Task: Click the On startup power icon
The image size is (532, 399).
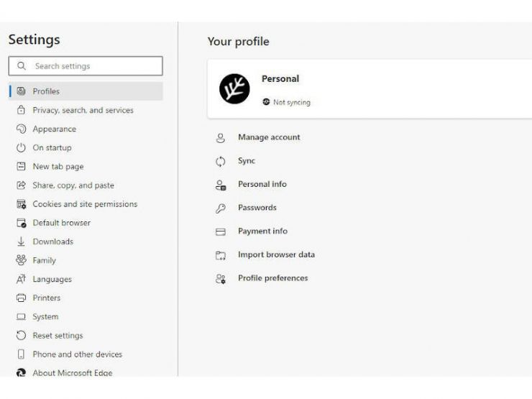Action: tap(21, 147)
